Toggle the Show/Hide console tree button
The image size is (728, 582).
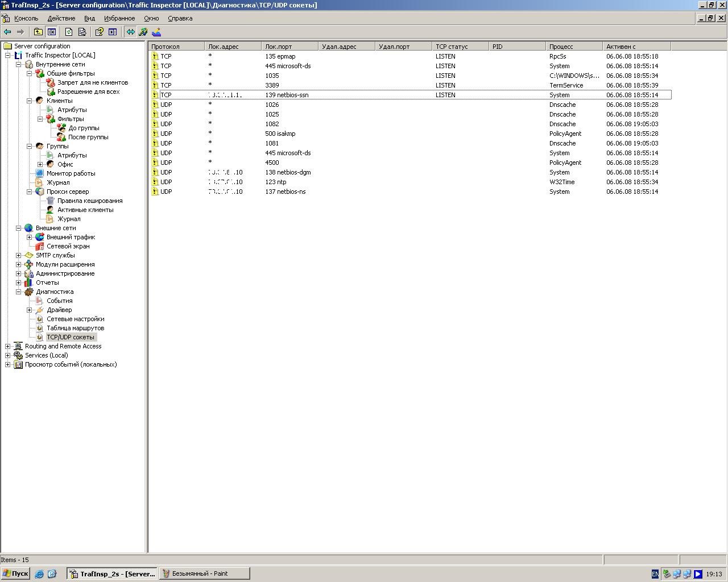pyautogui.click(x=52, y=32)
